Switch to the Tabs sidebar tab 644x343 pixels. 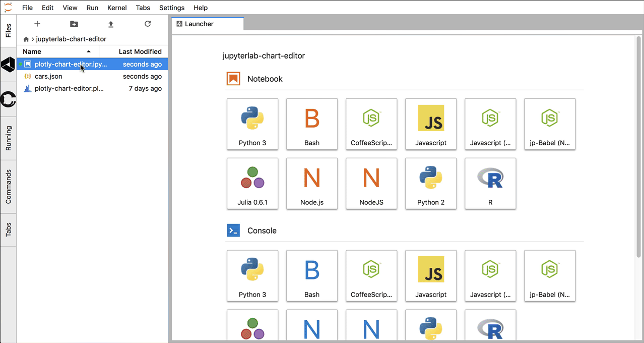tap(8, 231)
